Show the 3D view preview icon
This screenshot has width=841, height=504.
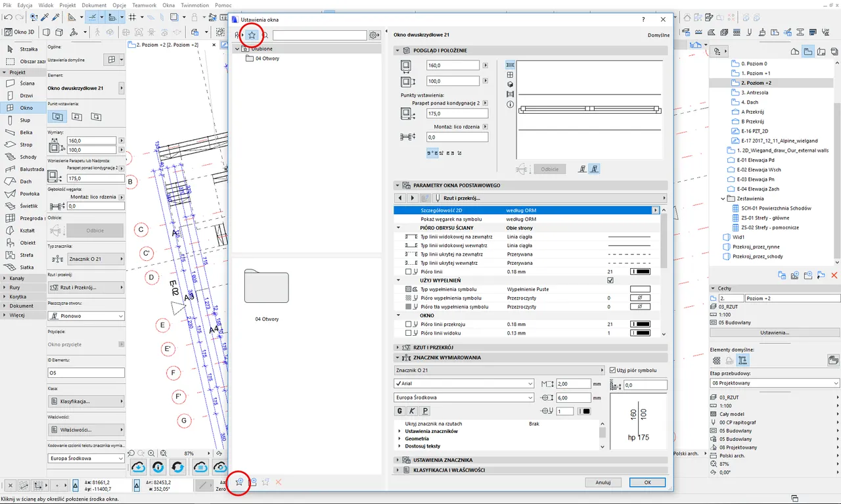click(x=511, y=85)
